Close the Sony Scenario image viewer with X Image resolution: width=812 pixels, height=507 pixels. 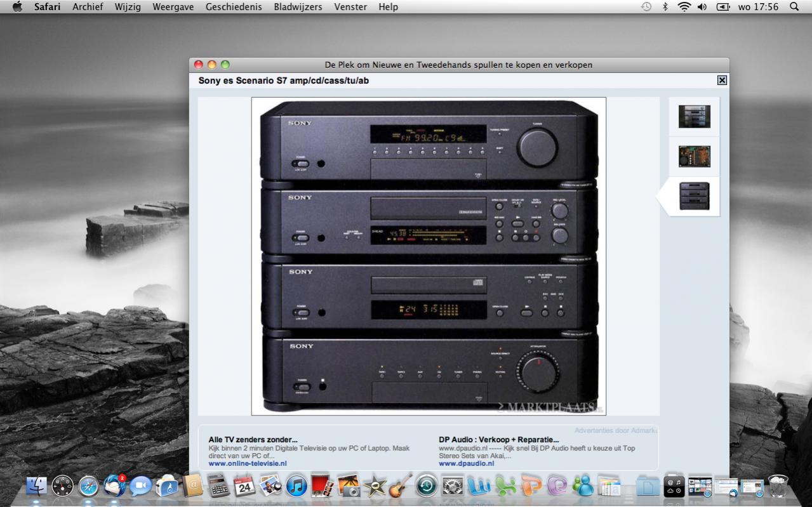click(722, 80)
